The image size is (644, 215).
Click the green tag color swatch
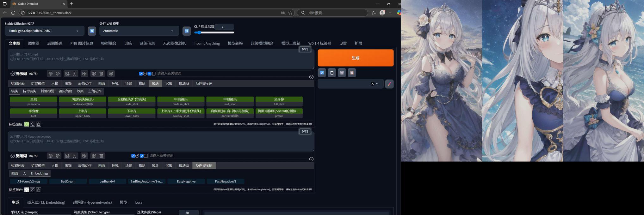[x=27, y=124]
